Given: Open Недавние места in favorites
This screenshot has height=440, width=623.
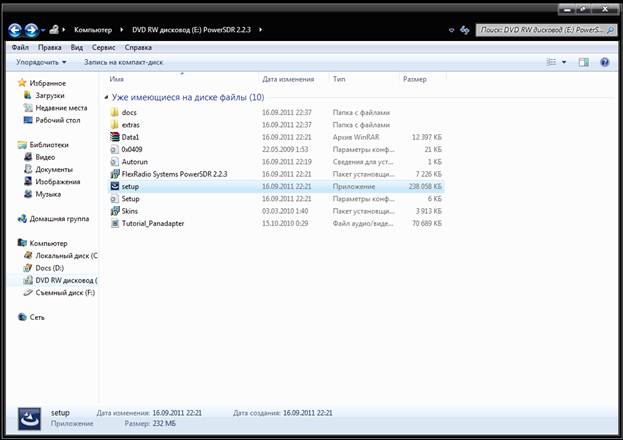Looking at the screenshot, I should pyautogui.click(x=56, y=108).
